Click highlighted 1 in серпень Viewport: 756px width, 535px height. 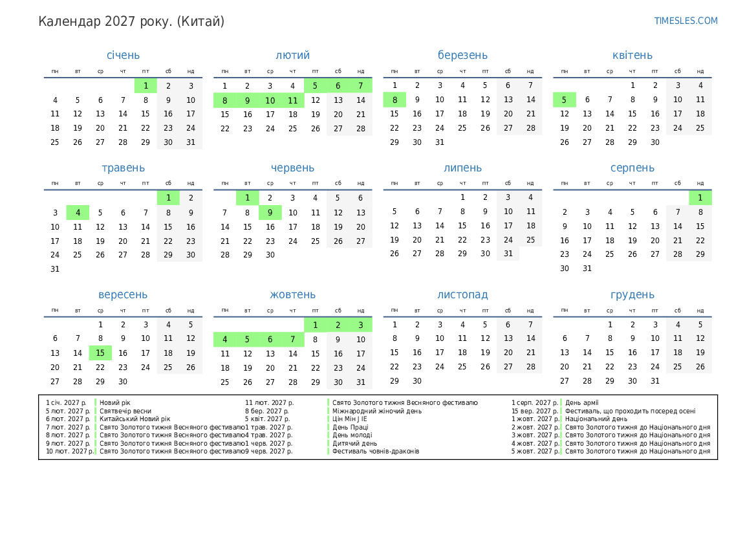(x=700, y=198)
